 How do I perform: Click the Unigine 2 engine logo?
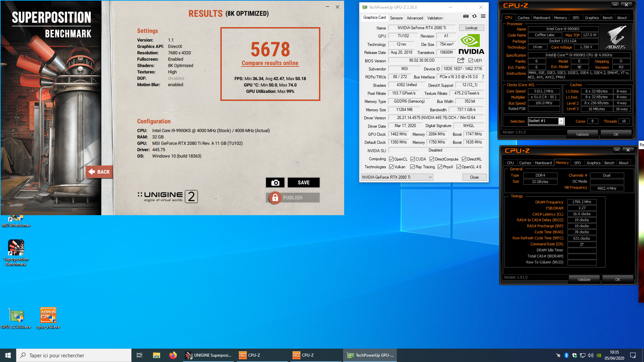[x=167, y=196]
